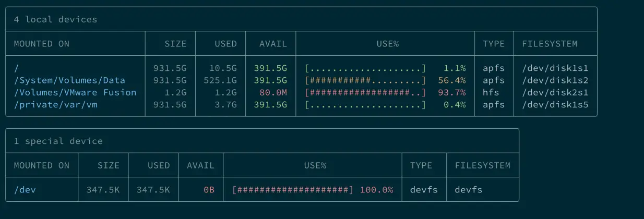Click the 80.0M available space value

[273, 92]
